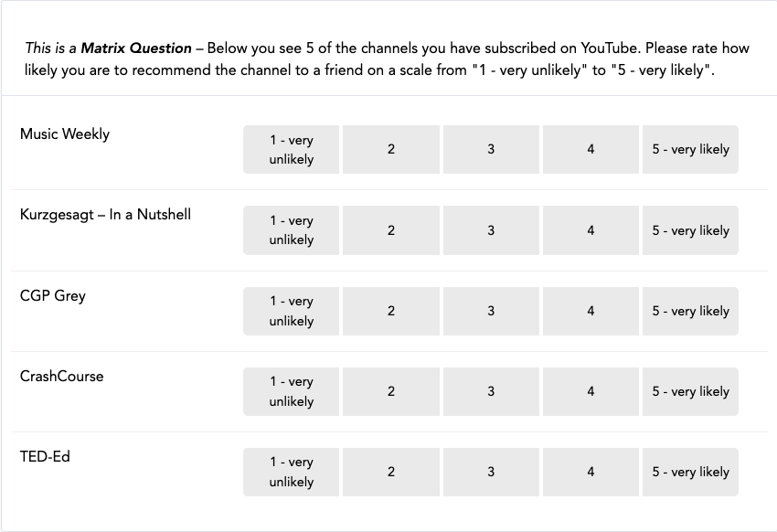Choose 5 - very likely for Kurzgesagt

(x=690, y=230)
